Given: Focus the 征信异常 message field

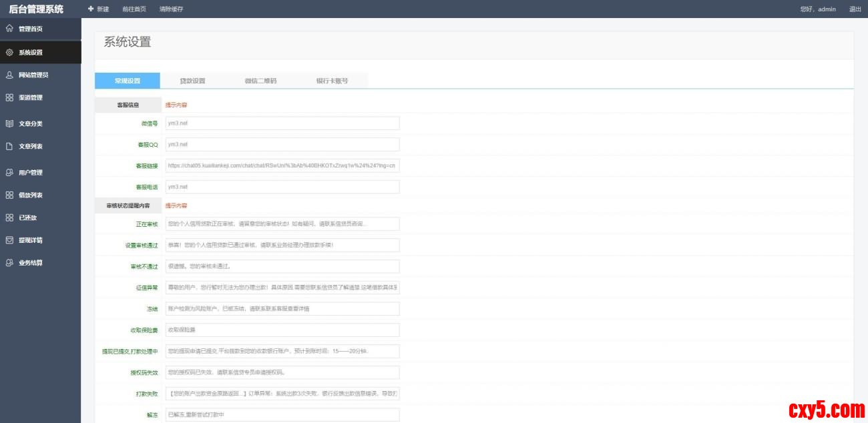Looking at the screenshot, I should point(282,288).
